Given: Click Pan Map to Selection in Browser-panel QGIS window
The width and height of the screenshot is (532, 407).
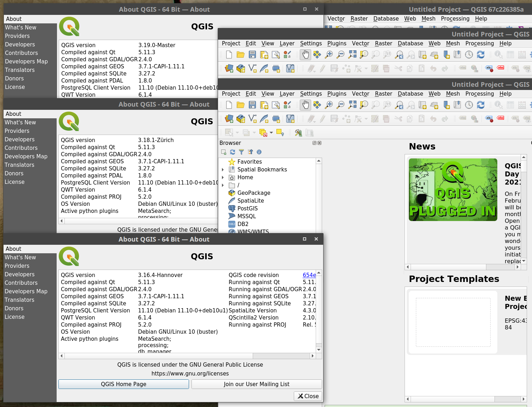Looking at the screenshot, I should tap(317, 105).
